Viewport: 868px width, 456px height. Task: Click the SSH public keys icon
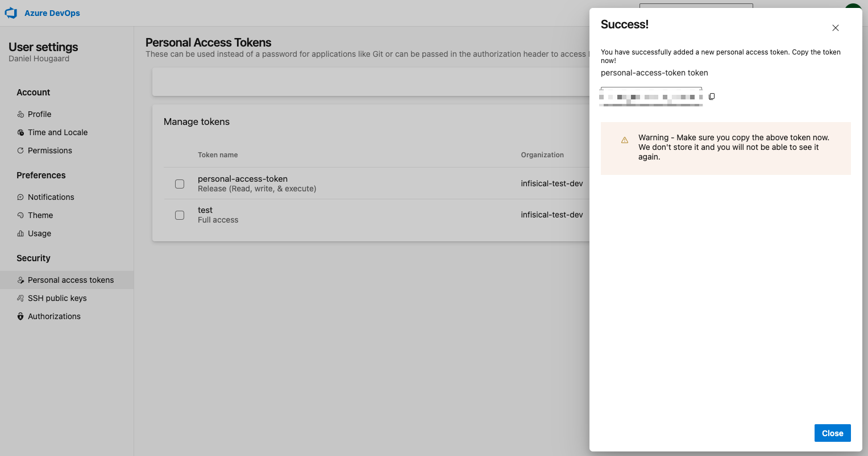coord(20,298)
